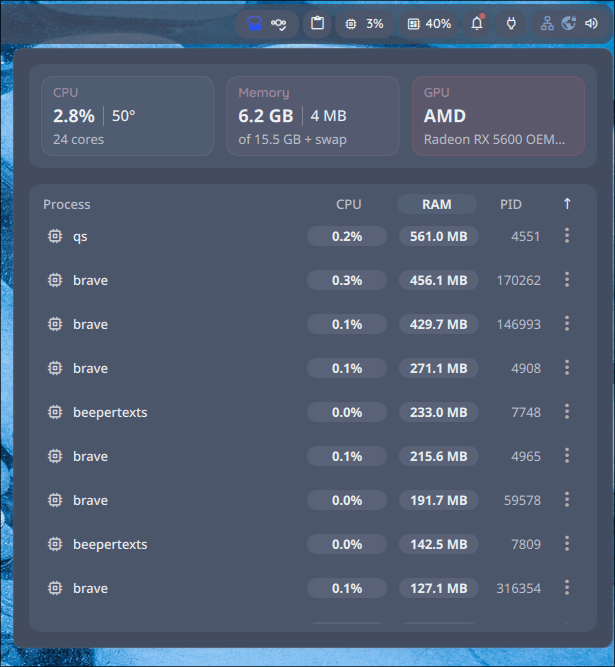Screen dimensions: 615x667
Task: Open options menu for brave PID 170262
Action: point(567,280)
